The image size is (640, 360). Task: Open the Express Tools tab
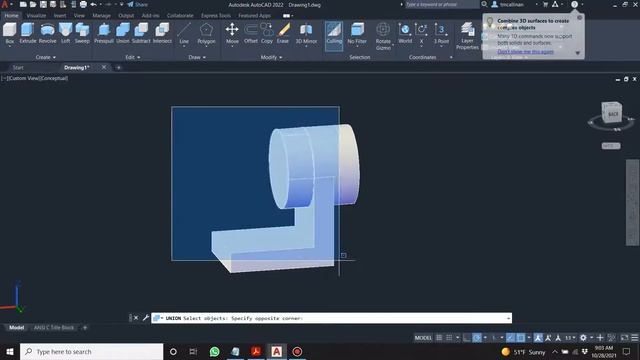tap(216, 16)
